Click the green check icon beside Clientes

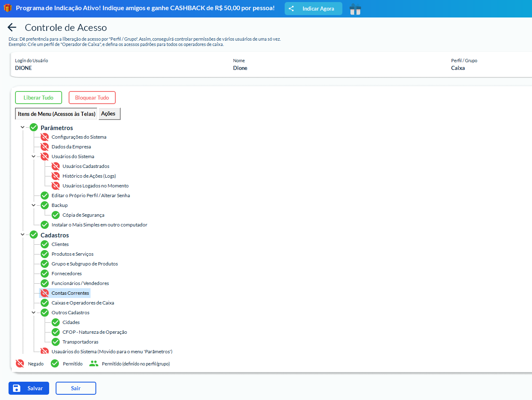click(45, 244)
